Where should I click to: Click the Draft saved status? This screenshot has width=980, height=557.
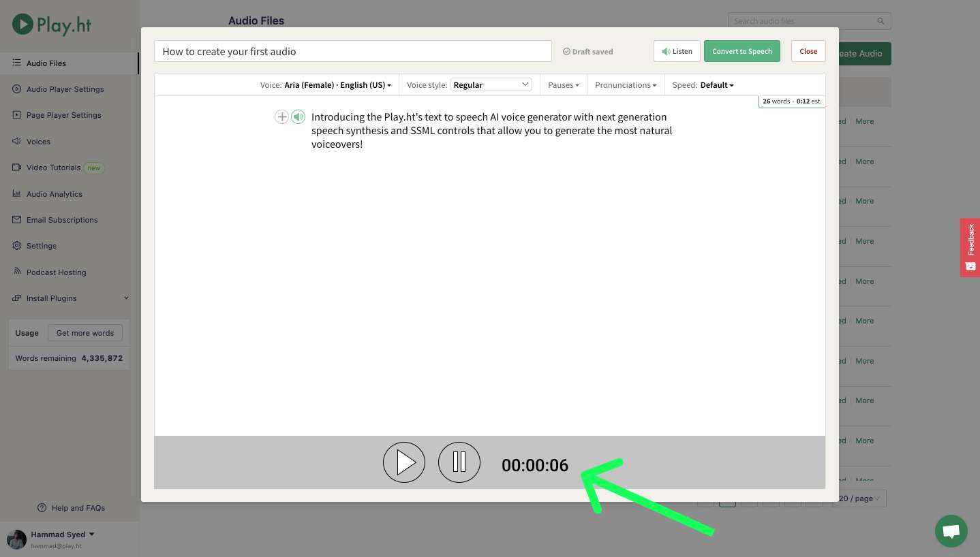point(587,52)
